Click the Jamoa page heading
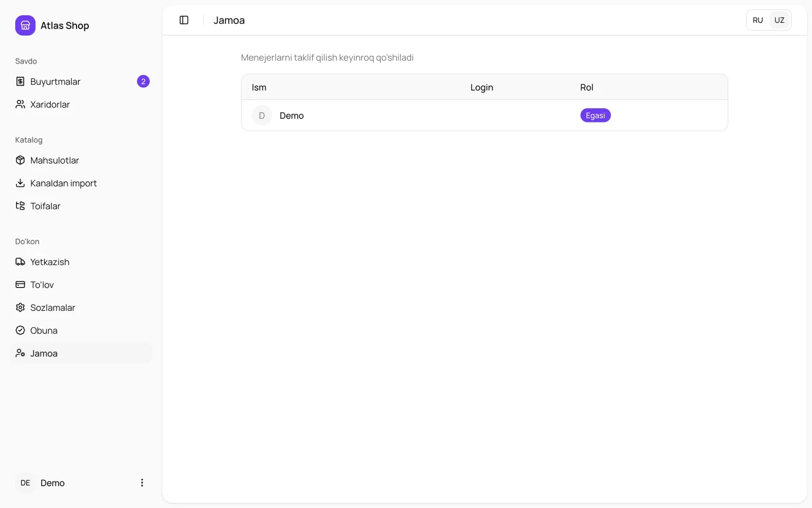812x508 pixels. click(x=229, y=20)
